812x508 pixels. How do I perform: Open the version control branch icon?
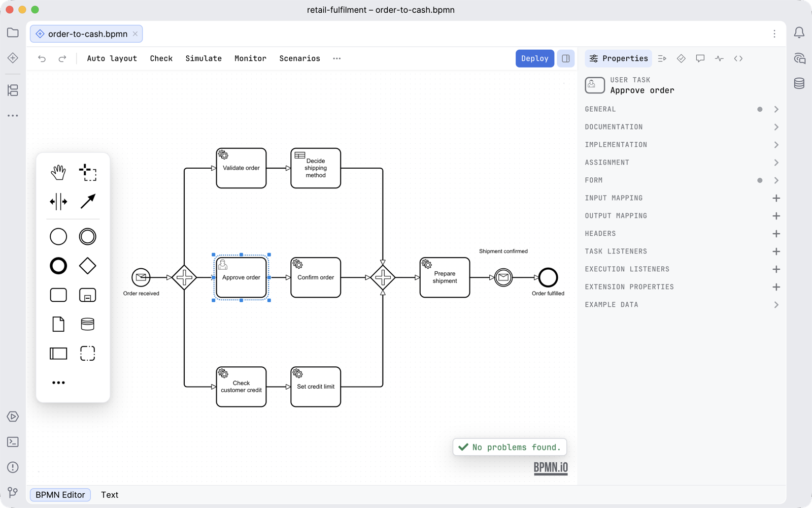pos(13,492)
